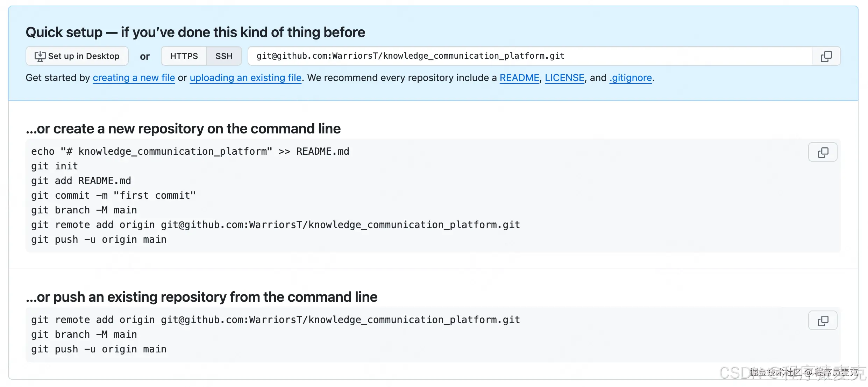Select the SSH protocol option
868x387 pixels.
tap(224, 56)
